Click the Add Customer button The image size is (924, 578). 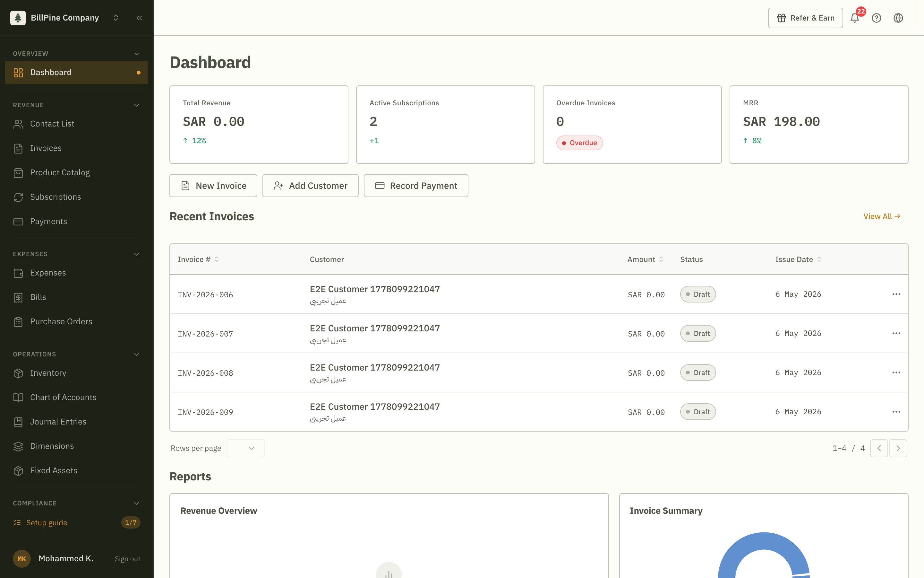[310, 186]
